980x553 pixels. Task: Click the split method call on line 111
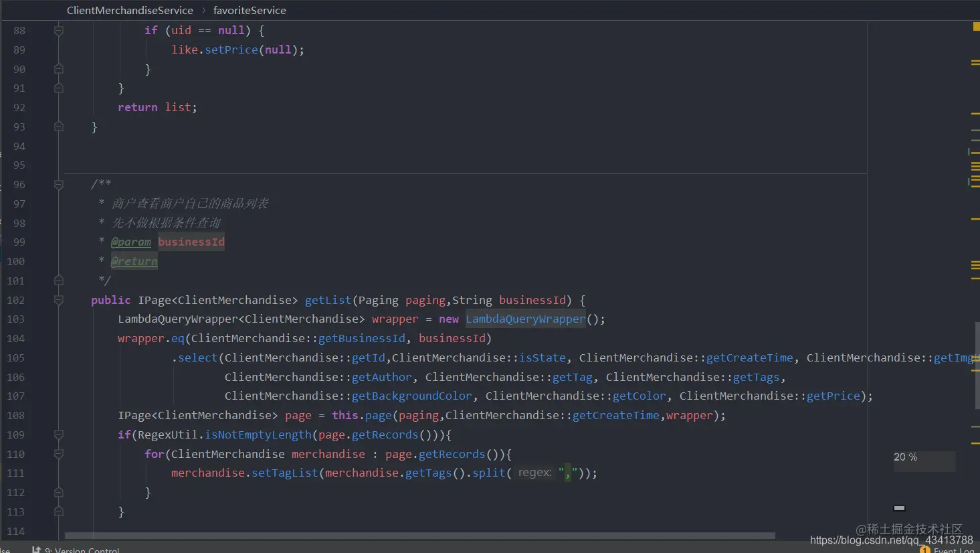click(x=489, y=473)
